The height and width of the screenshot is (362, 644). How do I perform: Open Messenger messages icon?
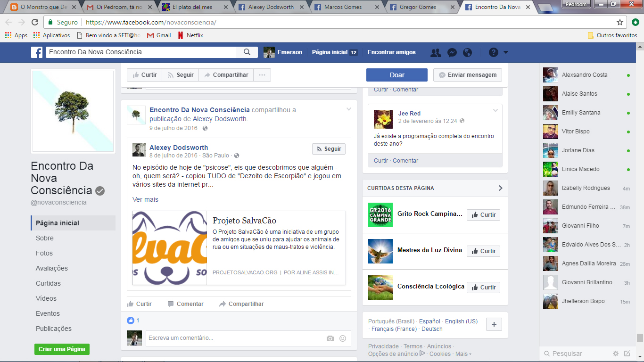(452, 53)
